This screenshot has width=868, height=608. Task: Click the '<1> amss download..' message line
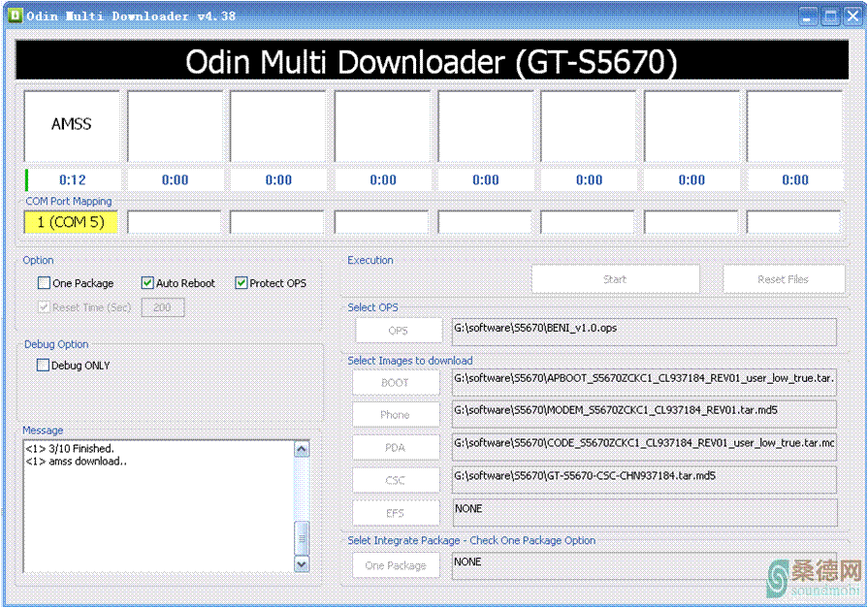pos(77,462)
